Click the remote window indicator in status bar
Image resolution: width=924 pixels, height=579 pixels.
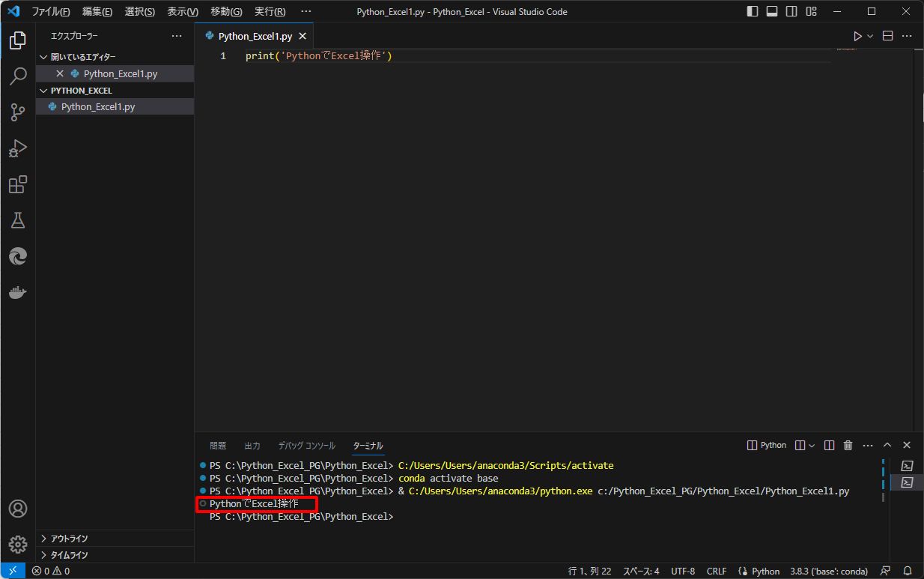13,571
